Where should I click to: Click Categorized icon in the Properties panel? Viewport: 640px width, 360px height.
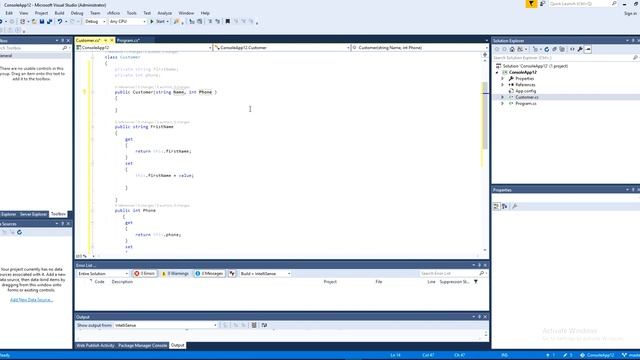pyautogui.click(x=496, y=207)
